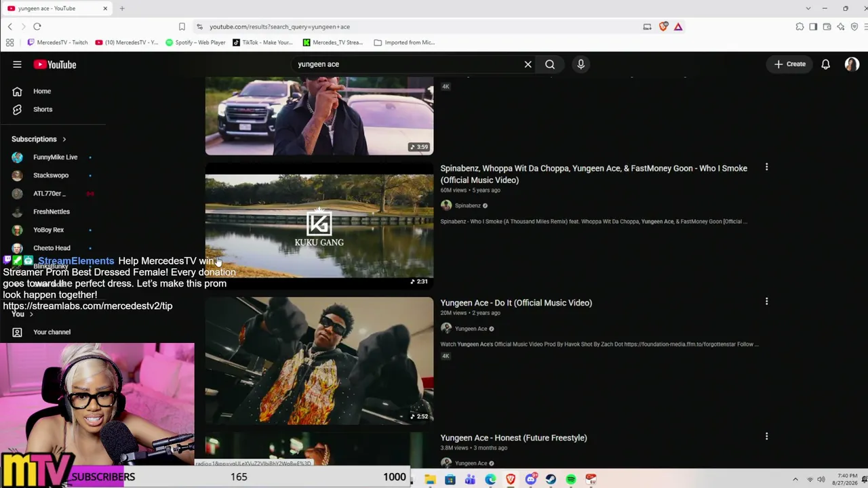Open the Honest (Future Freestyle) video title
Screen dimensions: 868x488
tap(513, 438)
